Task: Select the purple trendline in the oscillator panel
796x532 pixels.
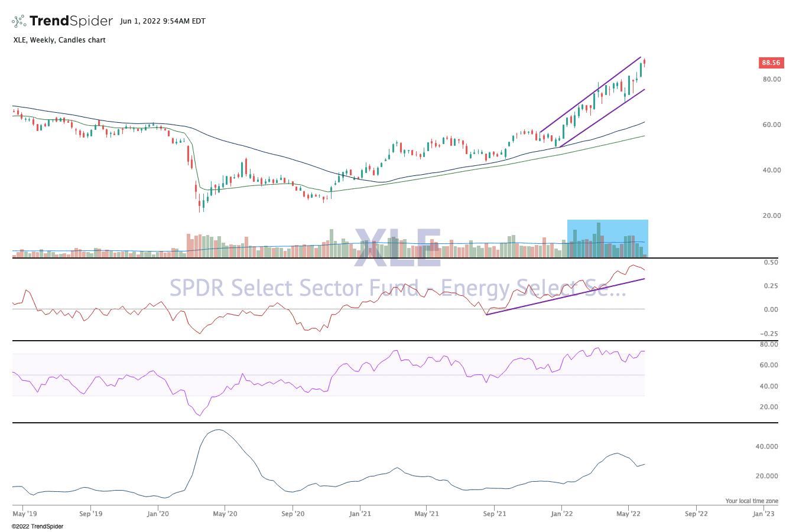Action: (x=565, y=296)
